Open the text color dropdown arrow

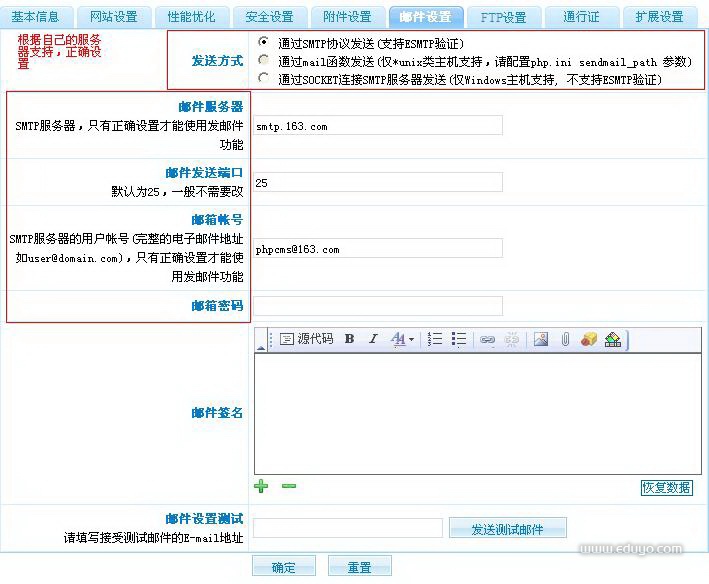point(411,340)
